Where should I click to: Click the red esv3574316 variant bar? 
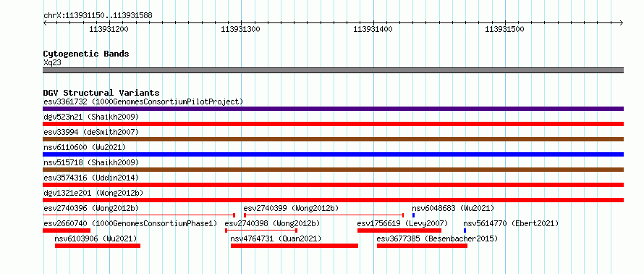click(333, 185)
